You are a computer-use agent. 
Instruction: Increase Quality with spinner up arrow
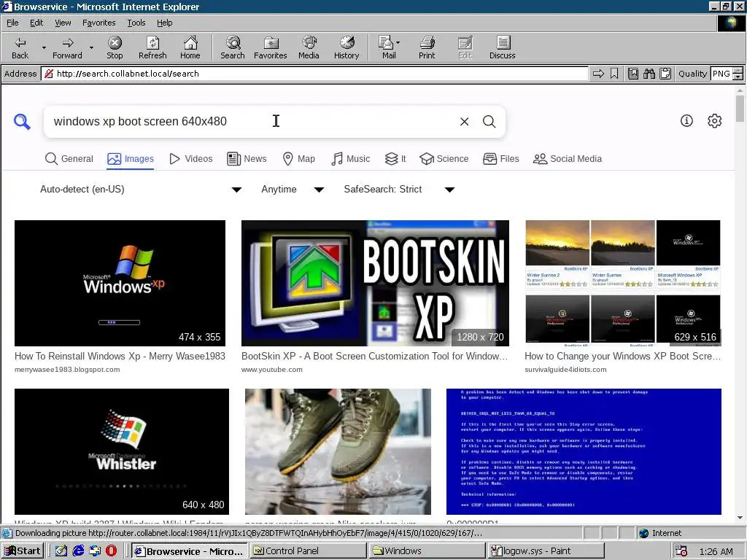coord(738,71)
